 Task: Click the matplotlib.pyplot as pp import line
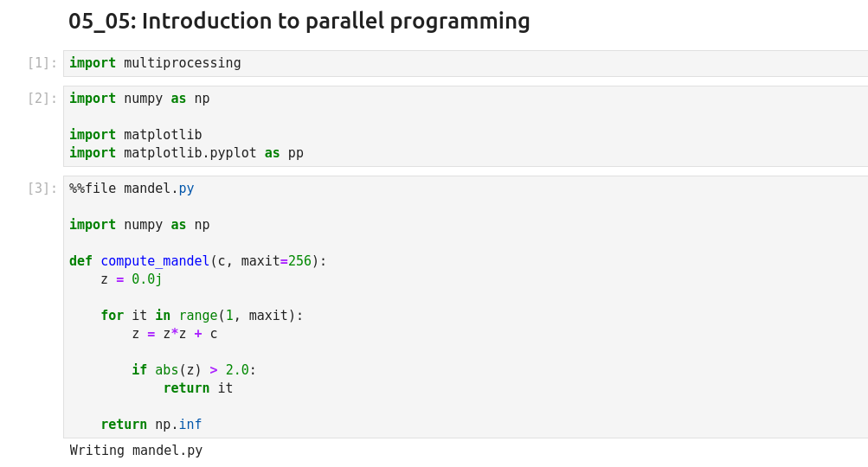point(186,153)
